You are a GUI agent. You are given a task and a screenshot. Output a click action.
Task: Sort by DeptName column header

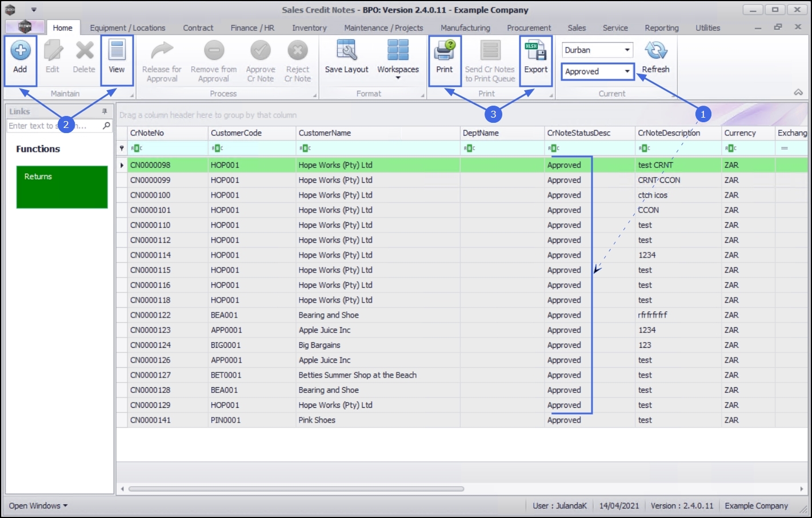tap(502, 133)
